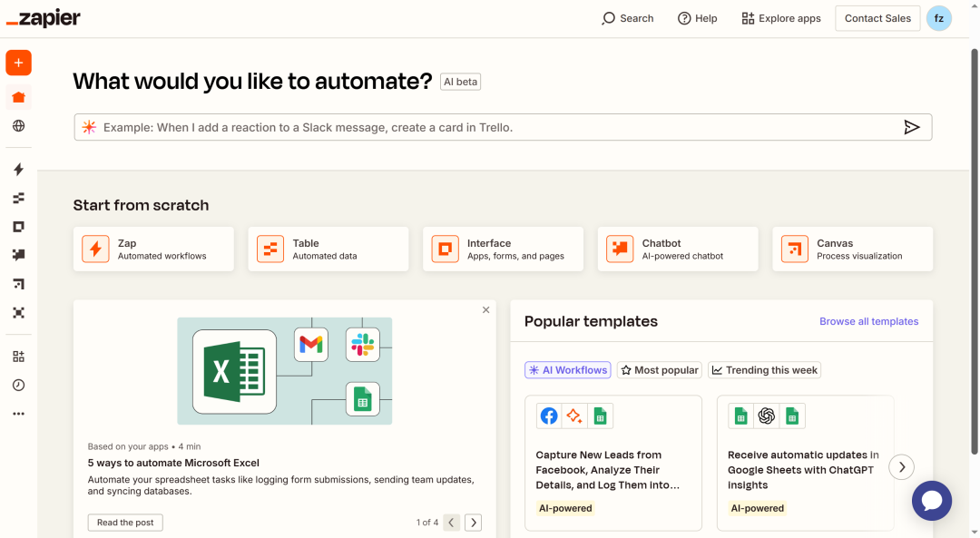Create a new Chatbot from scratch
The image size is (980, 538).
(678, 249)
